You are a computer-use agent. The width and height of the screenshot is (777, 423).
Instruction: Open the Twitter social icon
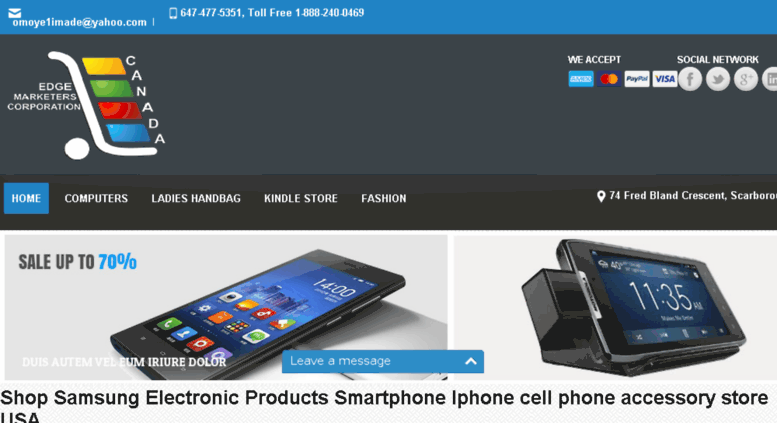coord(718,79)
